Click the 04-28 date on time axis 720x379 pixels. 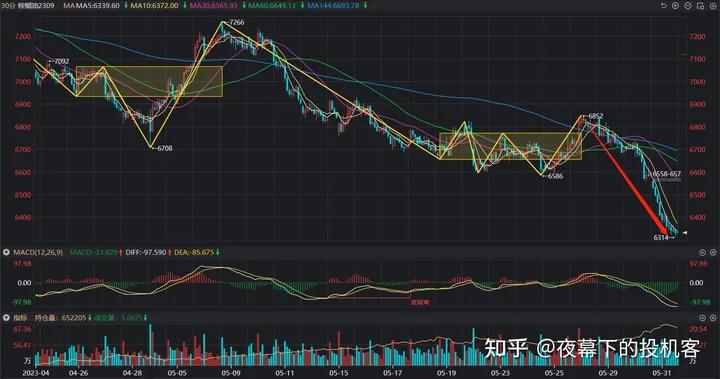132,373
